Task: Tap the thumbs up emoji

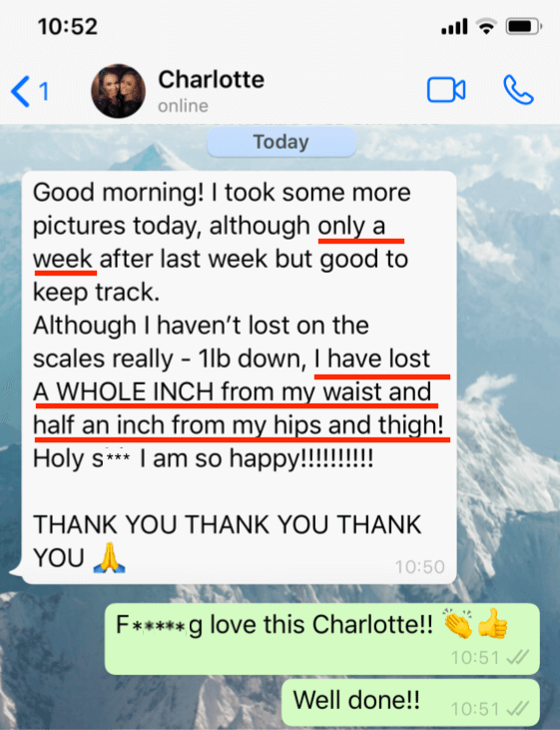Action: pyautogui.click(x=493, y=623)
